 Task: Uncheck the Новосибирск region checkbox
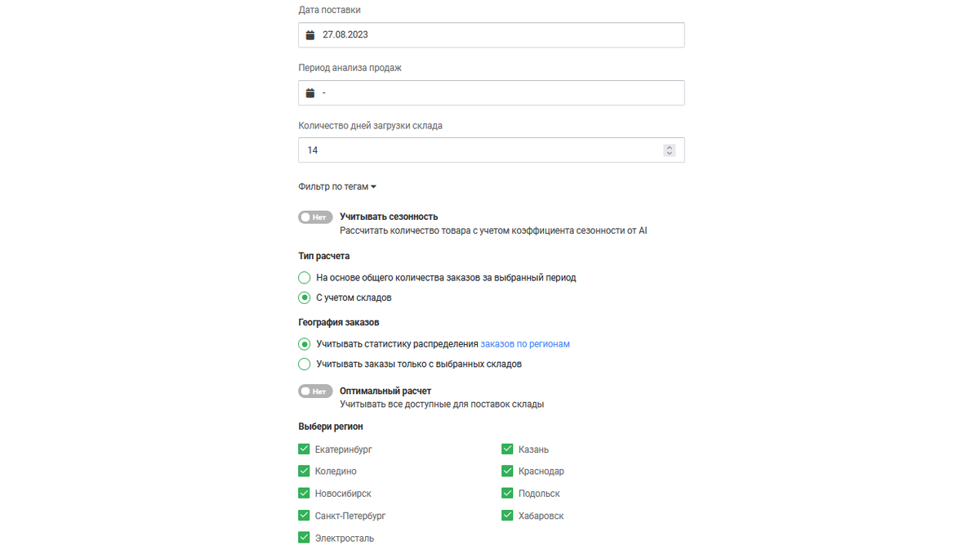coord(304,493)
